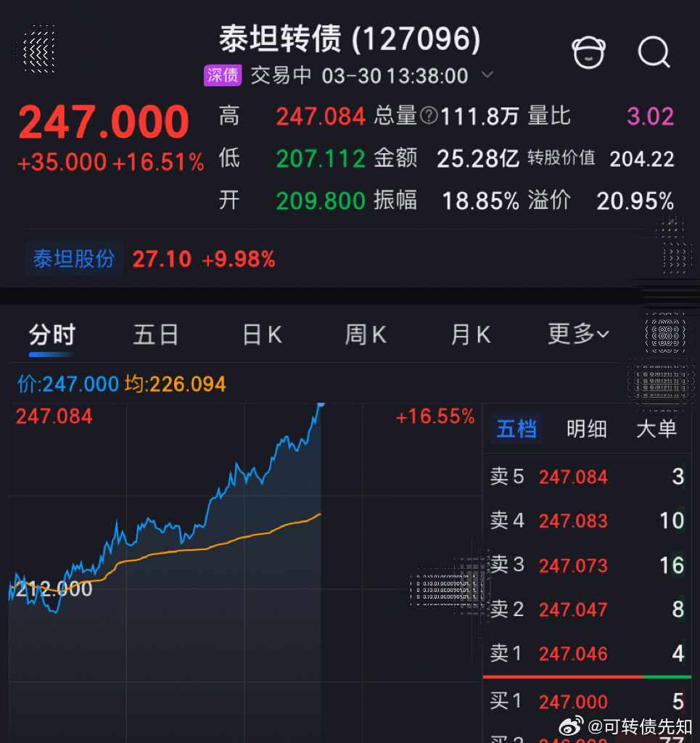Select the 周K chart tab
This screenshot has height=743, width=700.
(x=366, y=334)
